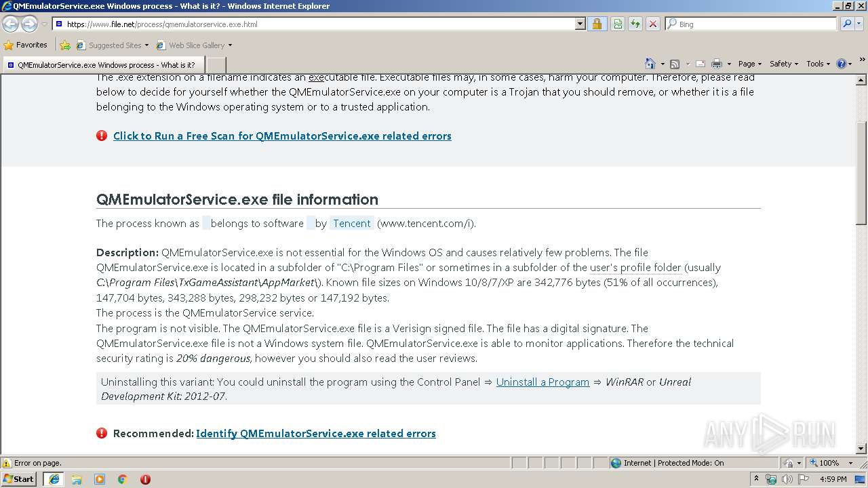
Task: Open the Help question mark menu
Action: tap(844, 64)
